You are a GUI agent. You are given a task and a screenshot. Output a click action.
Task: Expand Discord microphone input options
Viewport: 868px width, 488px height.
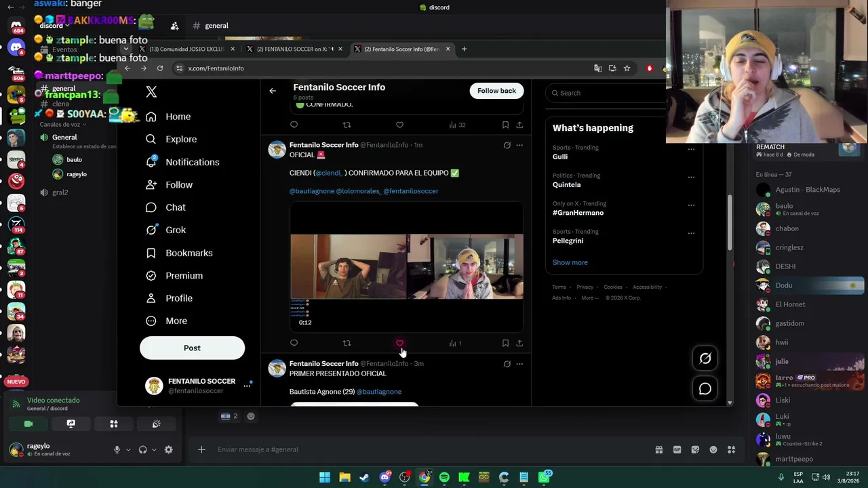point(127,449)
